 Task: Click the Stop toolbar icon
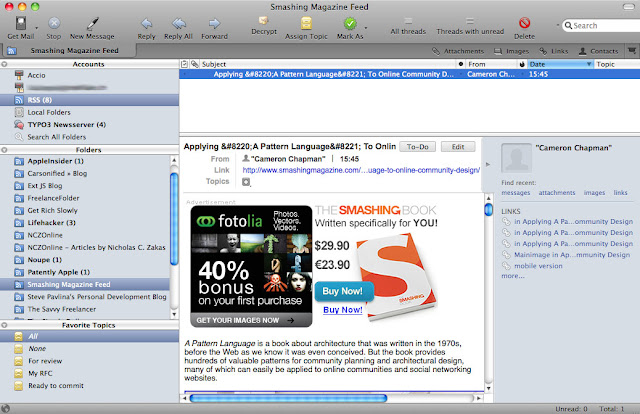pos(54,23)
